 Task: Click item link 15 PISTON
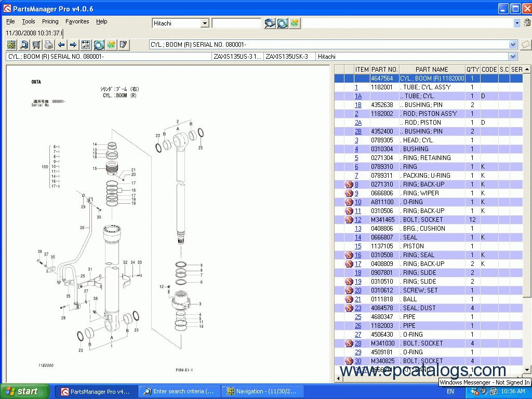click(358, 246)
